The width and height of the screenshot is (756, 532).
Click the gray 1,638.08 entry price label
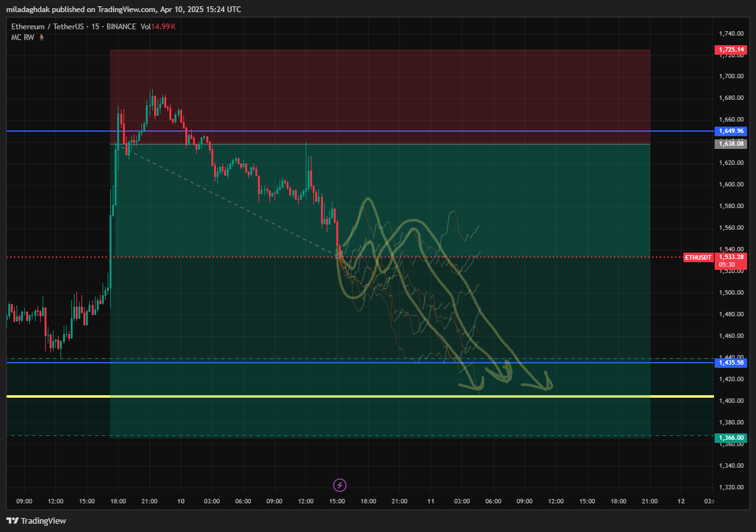tap(731, 144)
